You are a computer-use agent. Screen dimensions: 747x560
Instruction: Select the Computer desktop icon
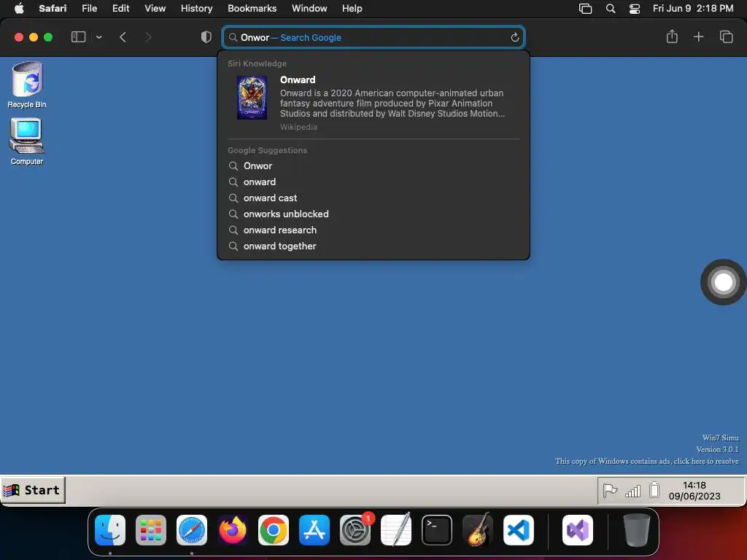(27, 141)
